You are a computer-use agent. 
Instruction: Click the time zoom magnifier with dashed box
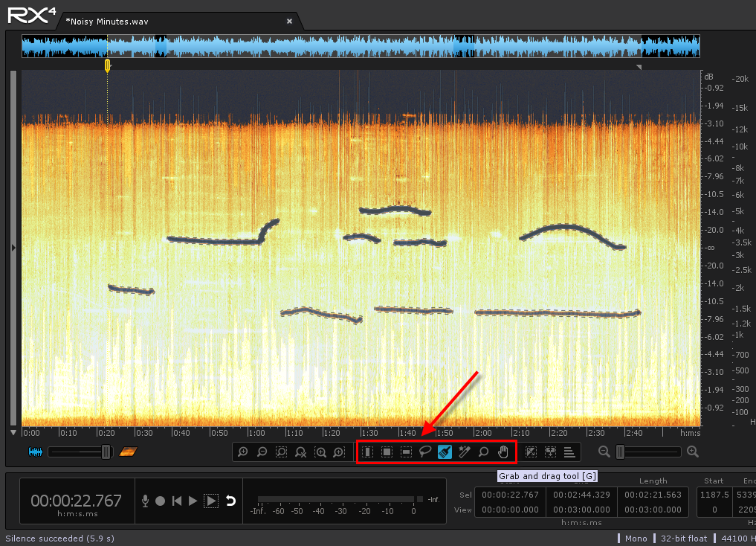click(320, 452)
